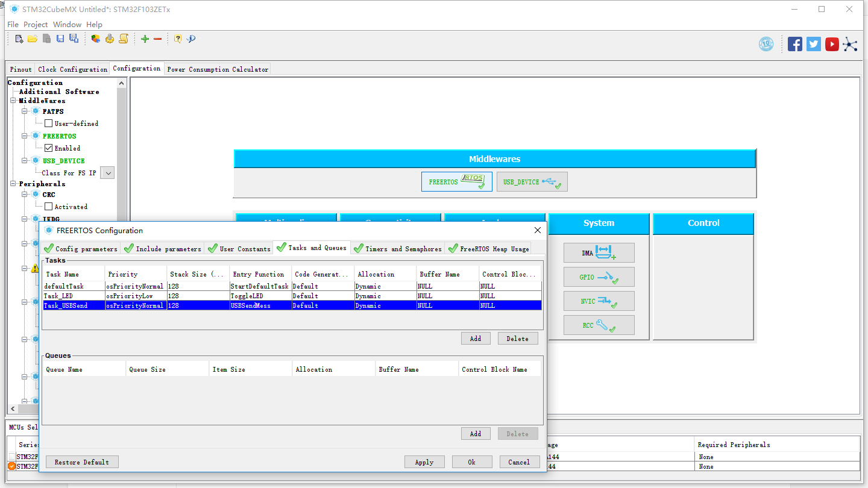Open the Window menu
Viewport: 868px width, 488px height.
pyautogui.click(x=67, y=25)
